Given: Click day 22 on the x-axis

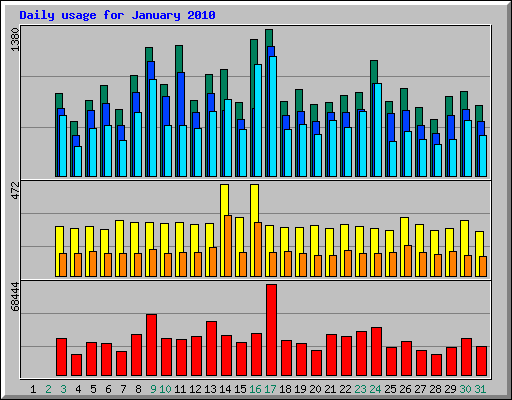Looking at the screenshot, I should [x=345, y=389].
